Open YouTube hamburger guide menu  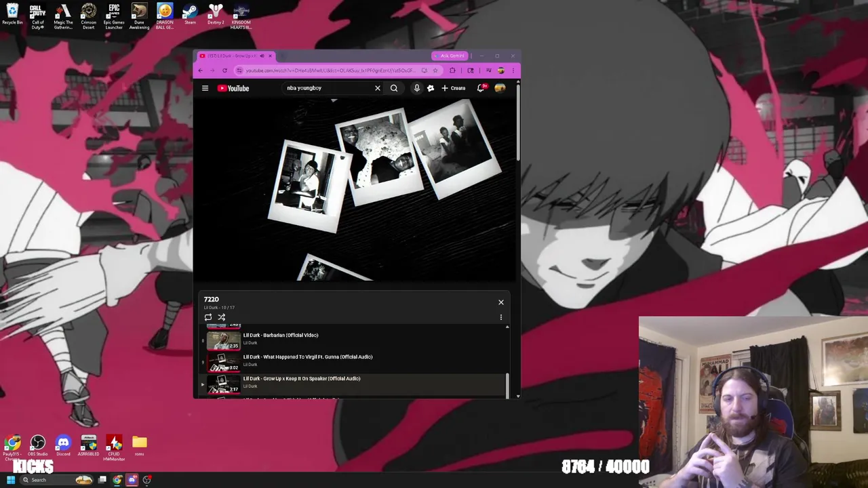(x=205, y=88)
